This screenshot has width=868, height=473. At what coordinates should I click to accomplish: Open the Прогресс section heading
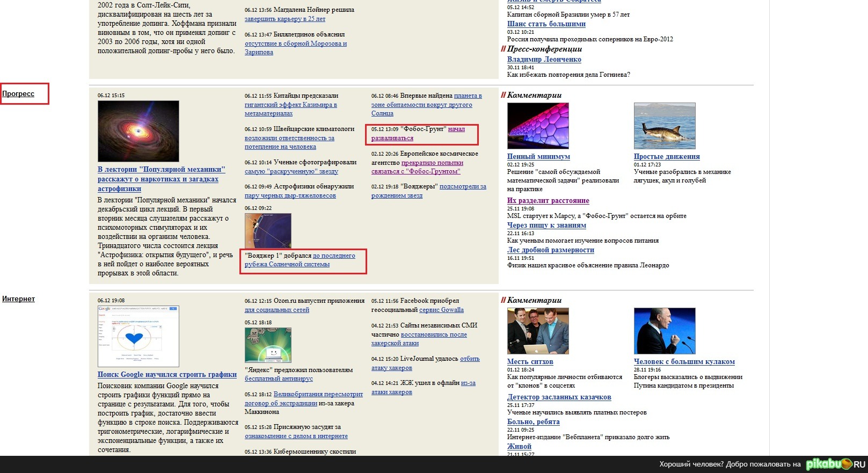[x=18, y=94]
